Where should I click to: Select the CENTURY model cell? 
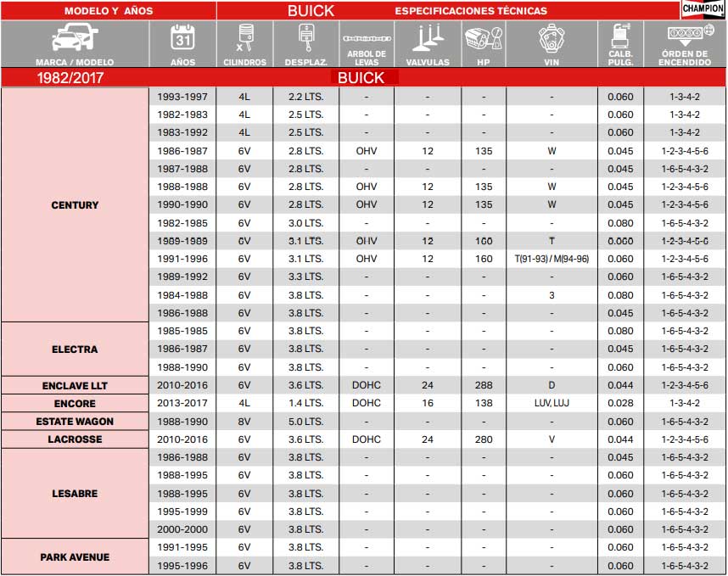click(x=75, y=204)
